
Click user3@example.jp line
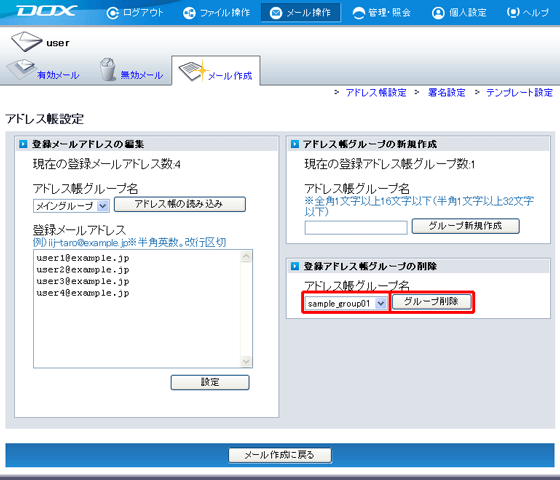pos(82,281)
